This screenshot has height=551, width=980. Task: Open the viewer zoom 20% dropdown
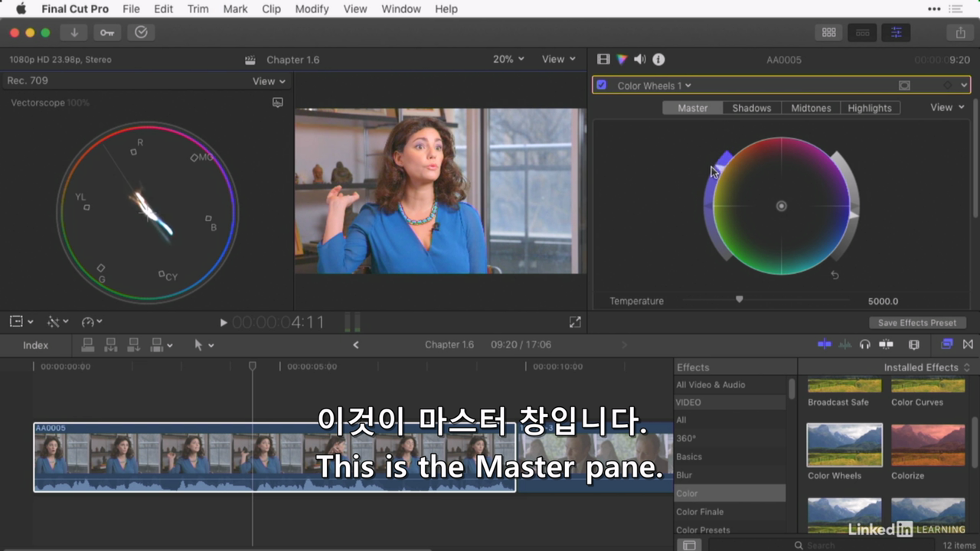coord(508,59)
